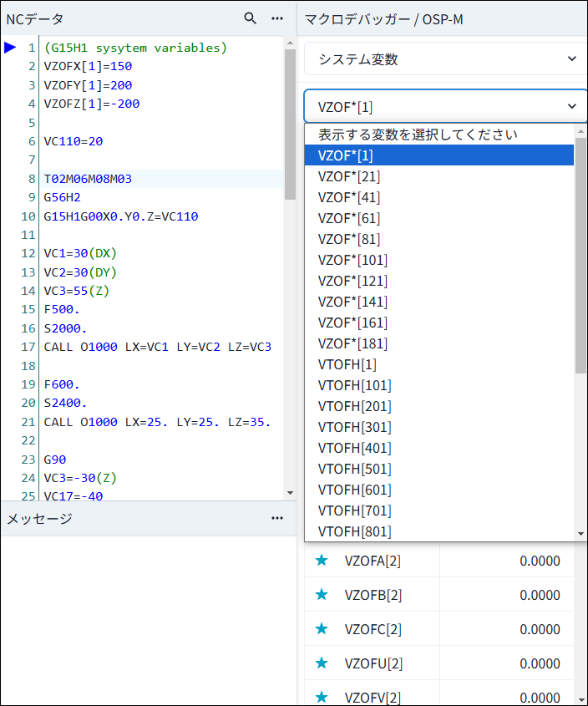Choose VZOF*[101] from the list

click(x=439, y=260)
